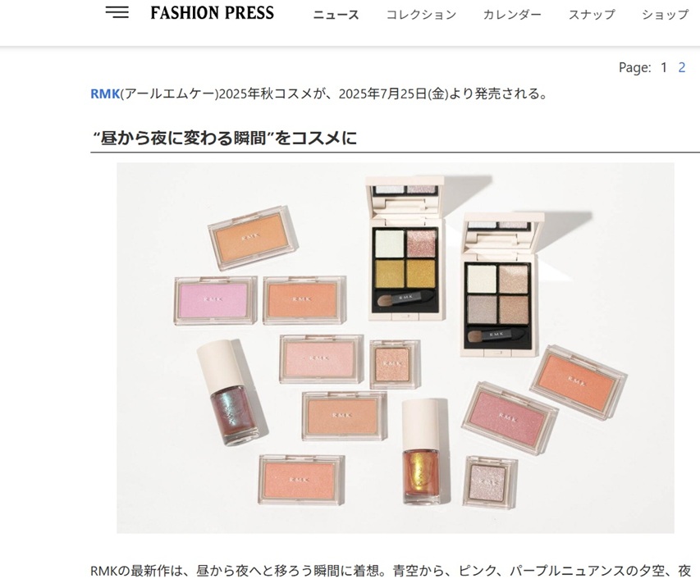The width and height of the screenshot is (700, 588).
Task: Click the beige neutral eyeshadow quad palette
Action: [x=500, y=285]
